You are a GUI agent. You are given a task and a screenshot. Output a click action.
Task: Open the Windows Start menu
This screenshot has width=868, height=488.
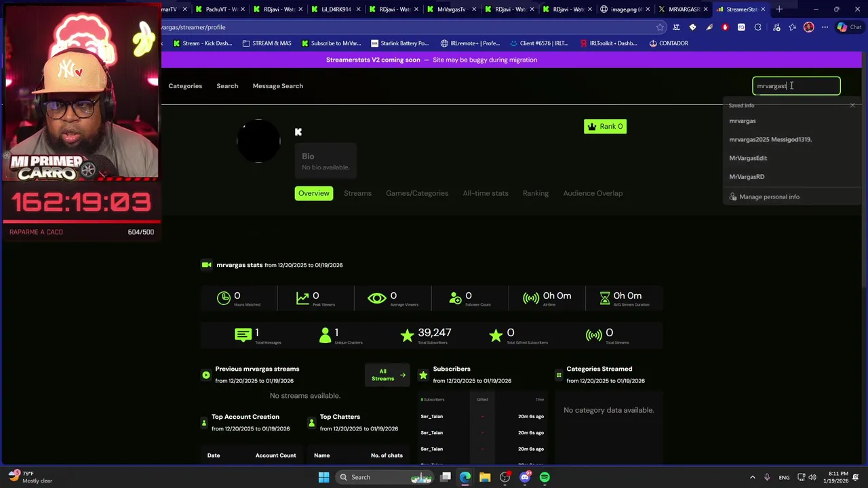coord(323,477)
